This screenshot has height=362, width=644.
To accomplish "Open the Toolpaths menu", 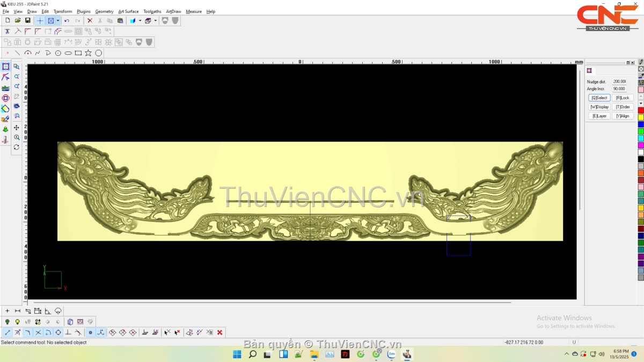I will pyautogui.click(x=152, y=11).
